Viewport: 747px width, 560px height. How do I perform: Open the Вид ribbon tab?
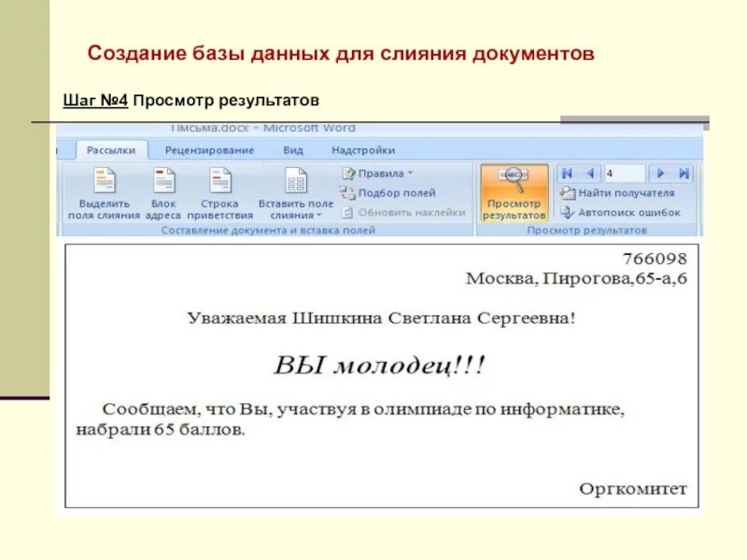click(x=291, y=148)
